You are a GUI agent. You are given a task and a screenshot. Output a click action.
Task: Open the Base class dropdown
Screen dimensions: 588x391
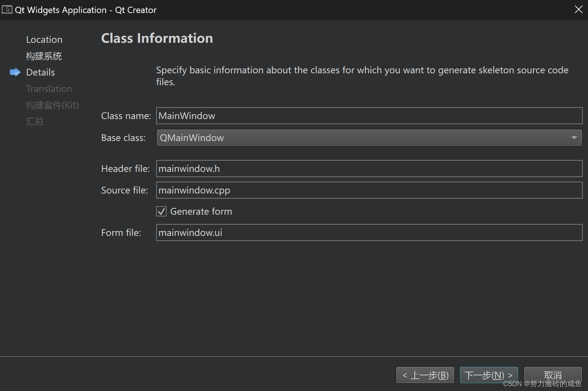click(x=369, y=138)
